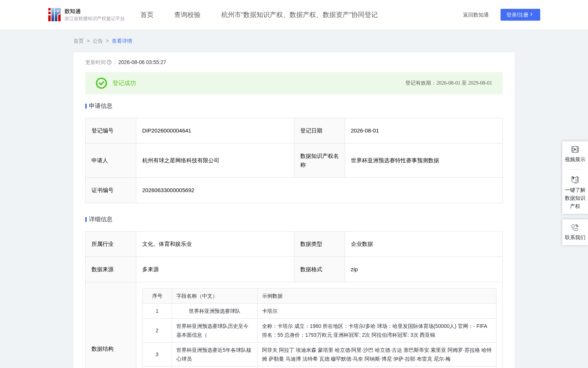This screenshot has width=588, height=368.
Task: Click the 登记日期 label cell
Action: click(319, 131)
